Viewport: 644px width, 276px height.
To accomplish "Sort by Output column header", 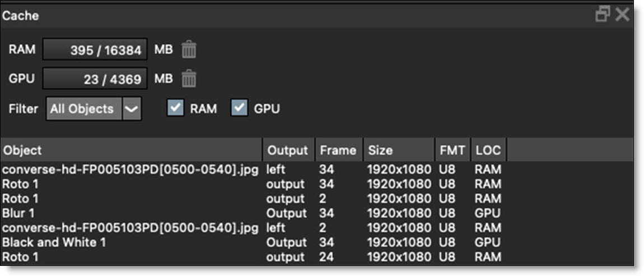I will 288,150.
